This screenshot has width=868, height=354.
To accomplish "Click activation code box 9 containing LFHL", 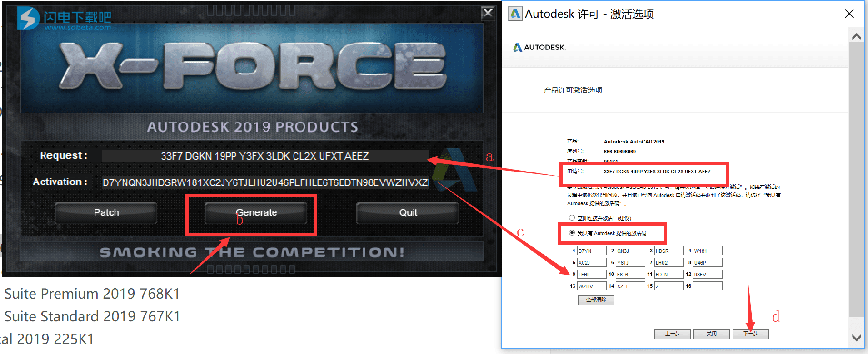I will pos(592,274).
